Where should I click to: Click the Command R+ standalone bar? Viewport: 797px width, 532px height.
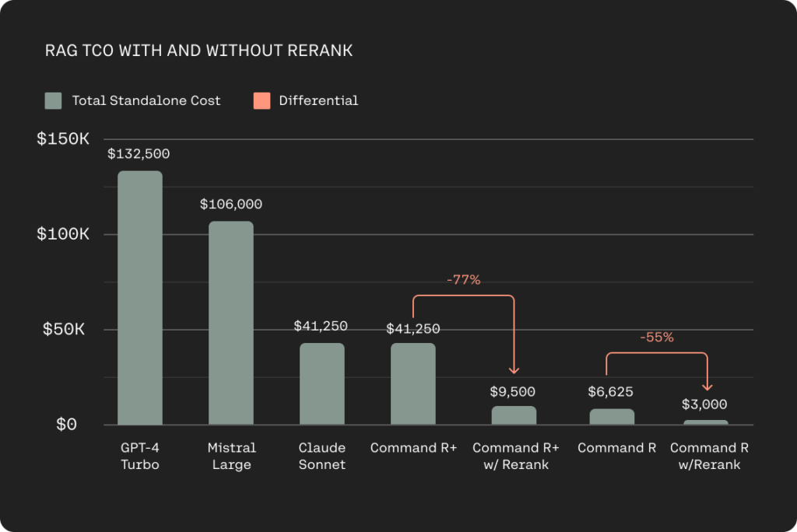pyautogui.click(x=413, y=383)
